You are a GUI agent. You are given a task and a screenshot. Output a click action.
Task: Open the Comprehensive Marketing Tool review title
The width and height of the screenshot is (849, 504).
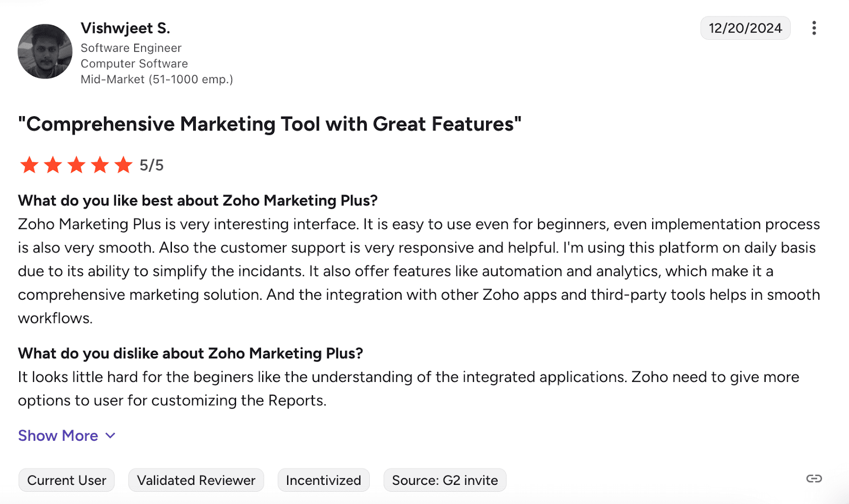(270, 124)
